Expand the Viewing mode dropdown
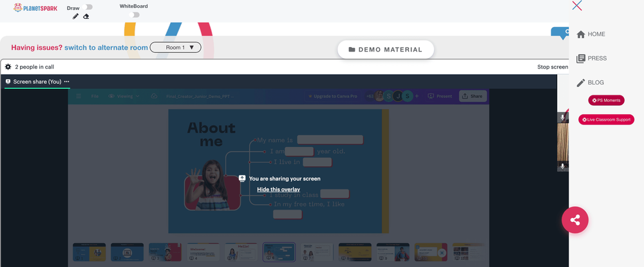This screenshot has height=267, width=644. coord(124,96)
